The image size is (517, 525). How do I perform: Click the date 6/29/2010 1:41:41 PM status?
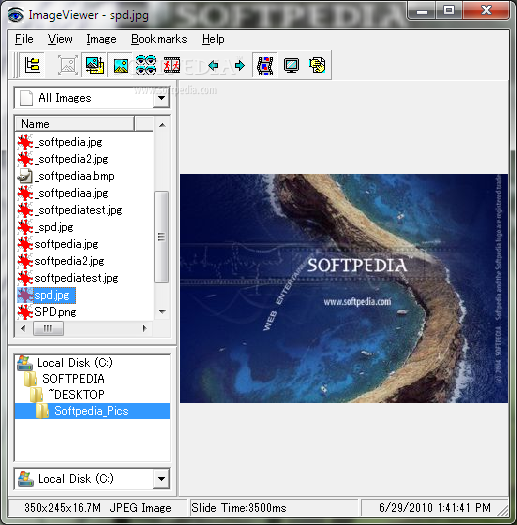(435, 508)
